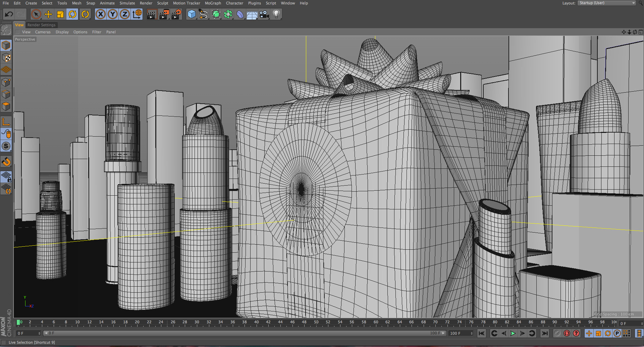
Task: Click the Live Selection arrow tool
Action: coord(36,14)
